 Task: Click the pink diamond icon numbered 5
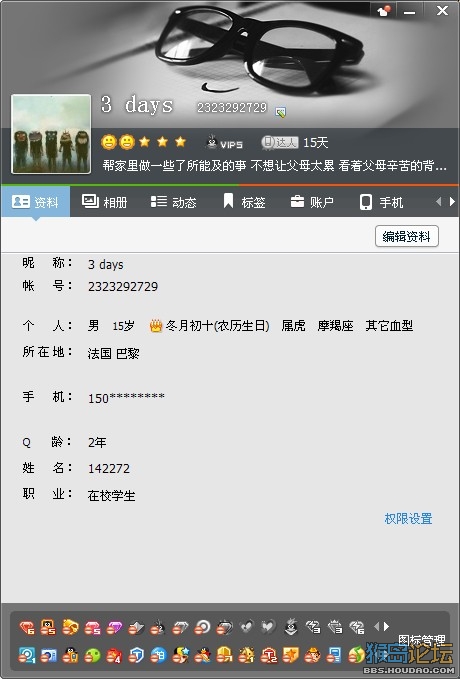tap(92, 627)
